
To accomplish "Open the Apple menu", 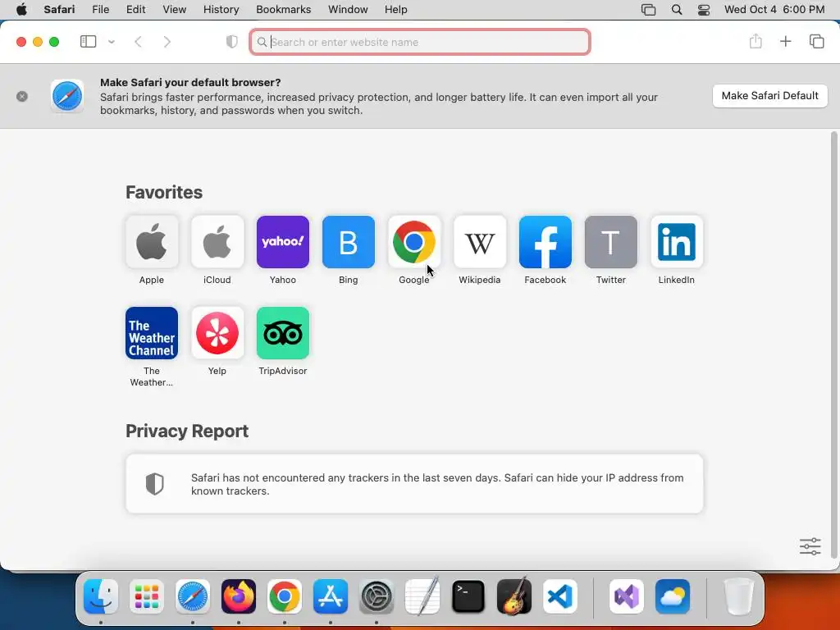I will [x=21, y=10].
